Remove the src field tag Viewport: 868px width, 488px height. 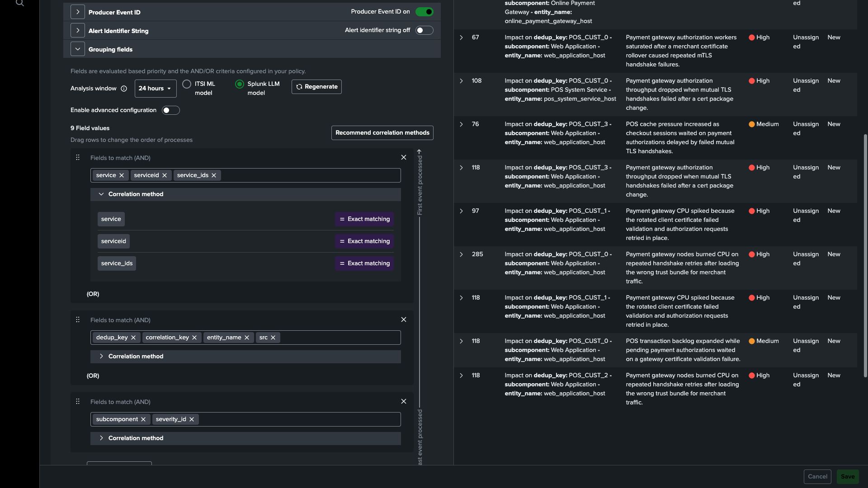pyautogui.click(x=273, y=338)
